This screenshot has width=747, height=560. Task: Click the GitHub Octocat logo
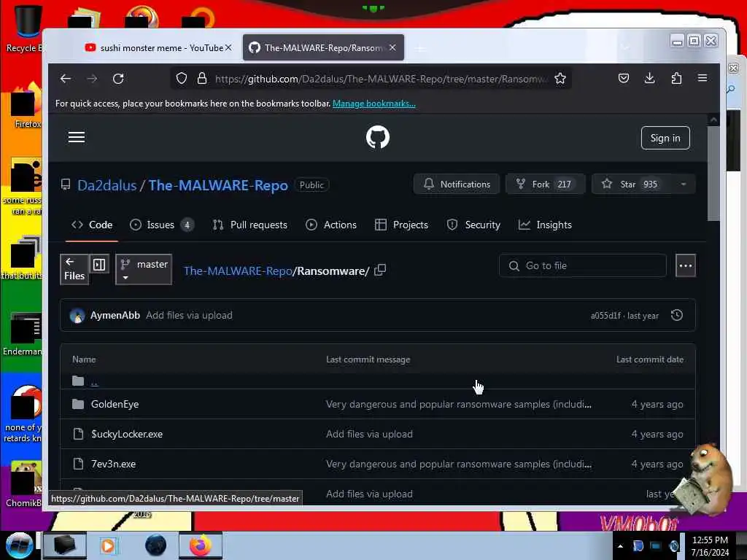pyautogui.click(x=378, y=137)
